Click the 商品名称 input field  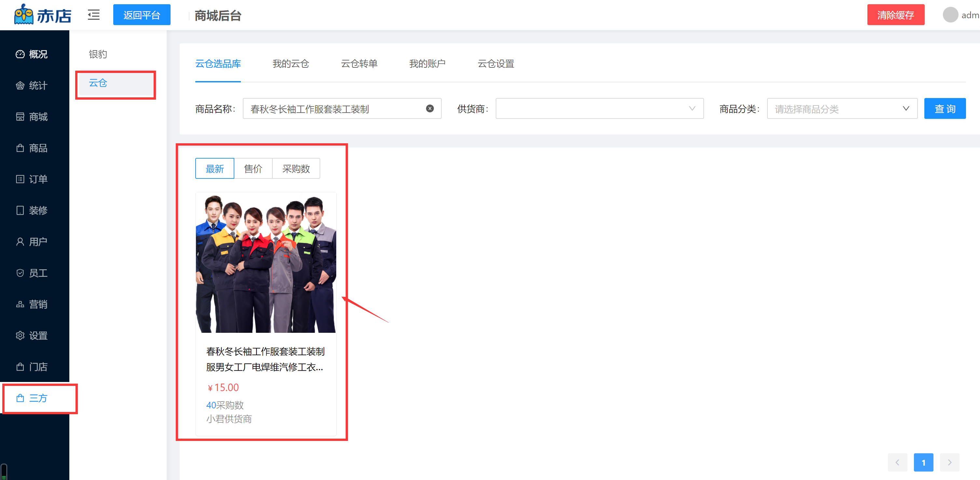pyautogui.click(x=342, y=108)
